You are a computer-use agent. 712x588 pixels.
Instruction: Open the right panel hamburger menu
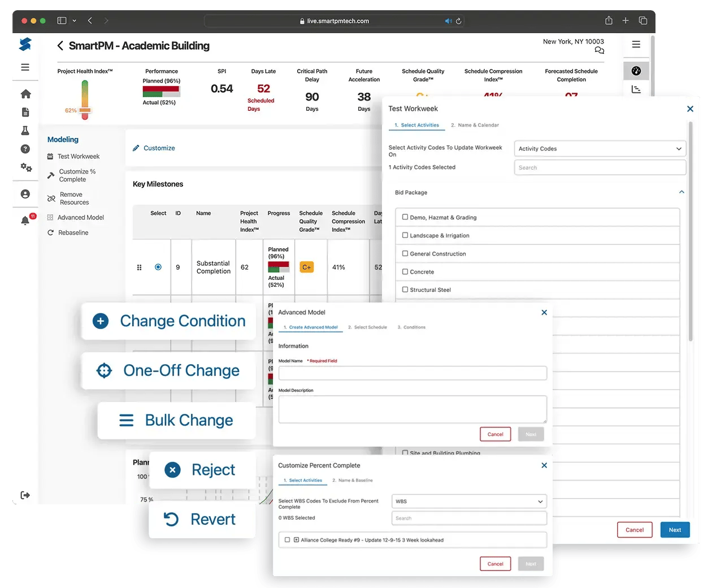pos(636,45)
